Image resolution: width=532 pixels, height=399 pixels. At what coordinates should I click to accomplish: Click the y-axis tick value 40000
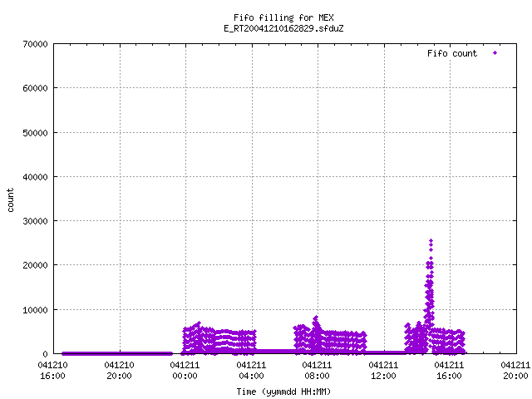pos(35,177)
